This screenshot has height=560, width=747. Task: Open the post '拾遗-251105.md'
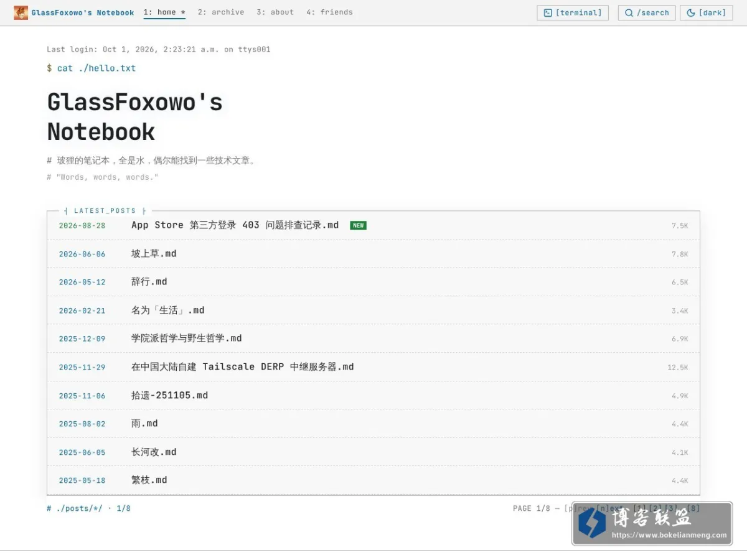pos(169,395)
